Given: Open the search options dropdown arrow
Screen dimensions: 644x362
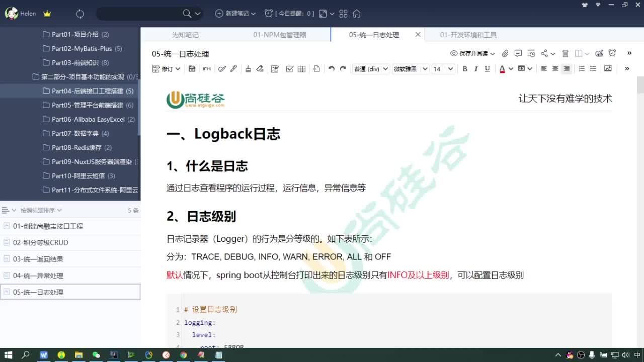Looking at the screenshot, I should pyautogui.click(x=198, y=14).
